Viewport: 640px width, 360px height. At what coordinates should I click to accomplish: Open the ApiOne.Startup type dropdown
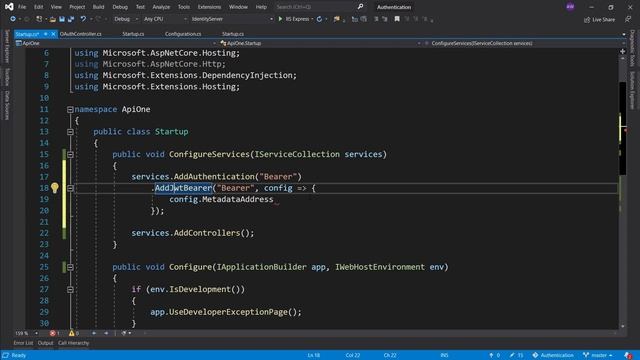320,43
